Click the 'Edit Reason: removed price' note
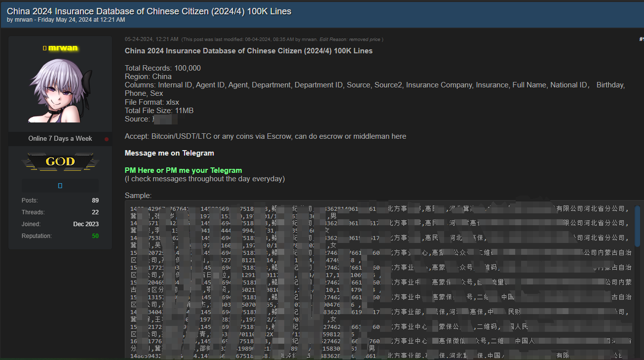This screenshot has height=360, width=644. 350,40
